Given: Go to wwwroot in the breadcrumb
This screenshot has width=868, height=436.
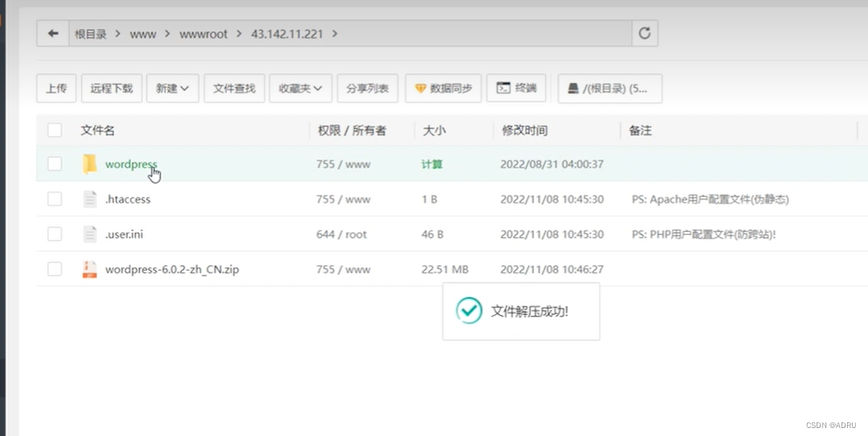Looking at the screenshot, I should click(203, 35).
